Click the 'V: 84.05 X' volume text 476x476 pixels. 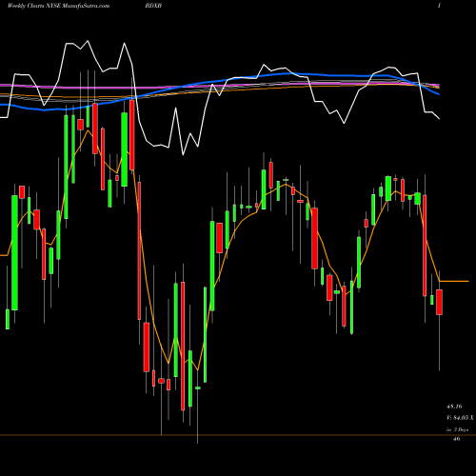click(x=460, y=418)
